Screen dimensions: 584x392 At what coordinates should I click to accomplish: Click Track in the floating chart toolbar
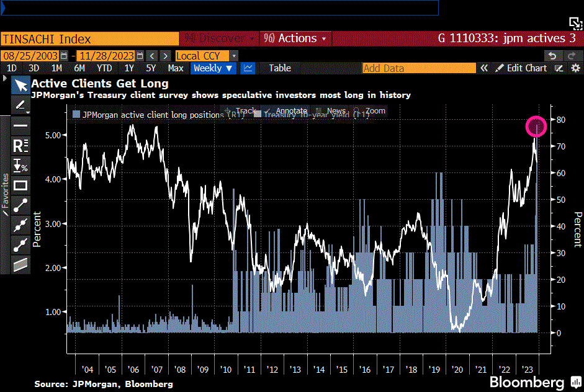(241, 111)
